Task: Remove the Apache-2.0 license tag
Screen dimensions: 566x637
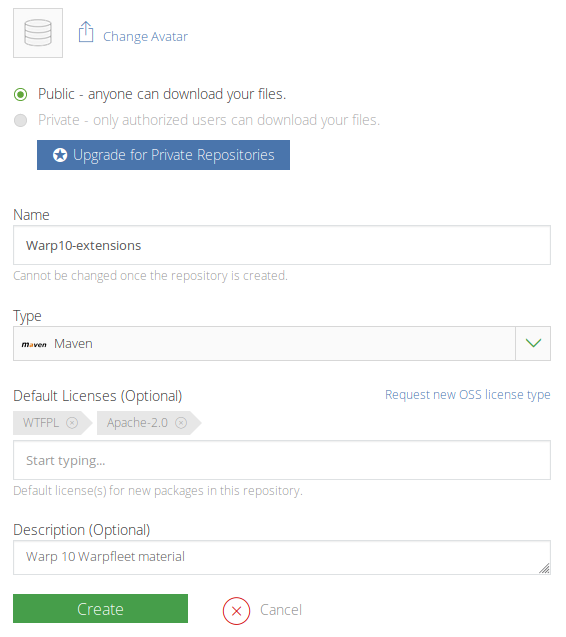Action: click(x=181, y=423)
